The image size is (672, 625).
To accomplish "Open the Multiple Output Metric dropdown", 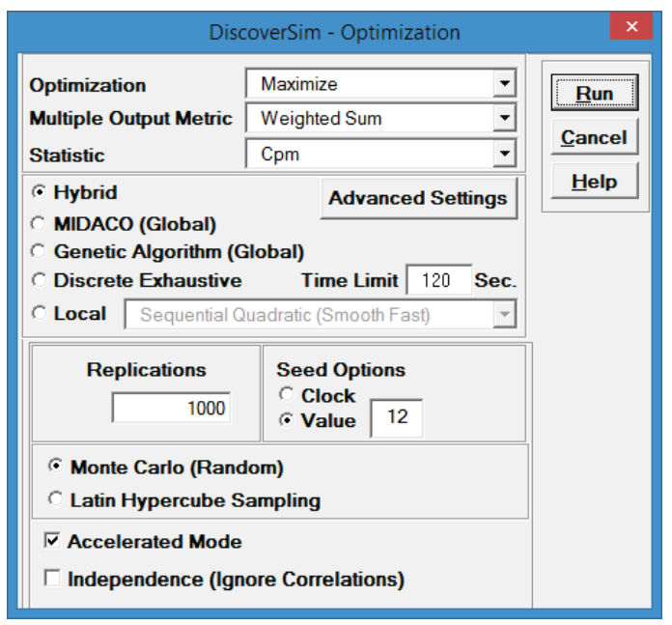I will coord(504,120).
